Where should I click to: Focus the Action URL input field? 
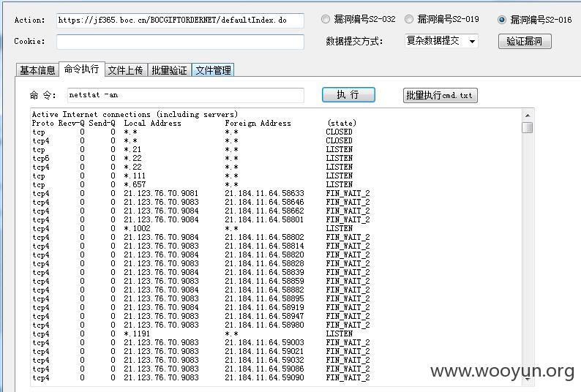click(180, 20)
